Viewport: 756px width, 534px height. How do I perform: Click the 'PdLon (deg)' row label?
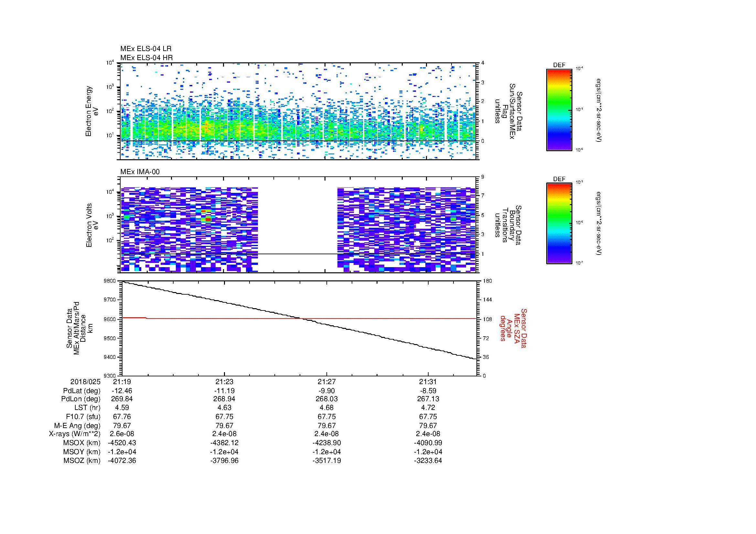[81, 399]
